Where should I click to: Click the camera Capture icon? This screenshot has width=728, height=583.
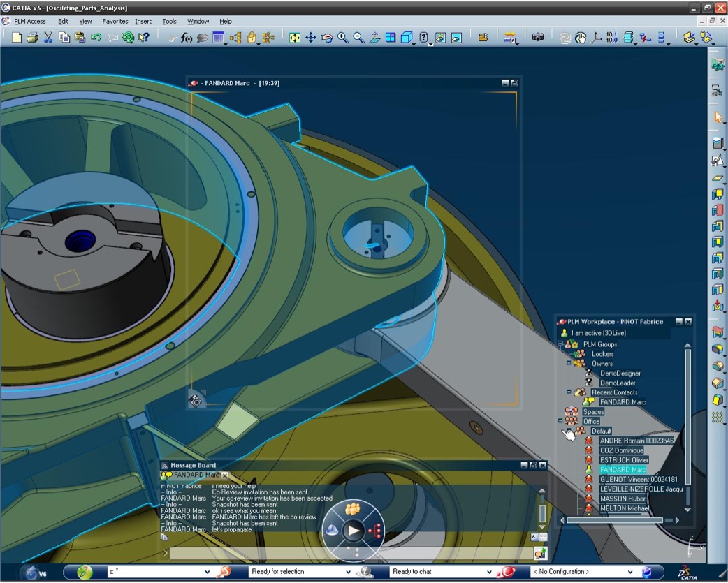pyautogui.click(x=538, y=38)
